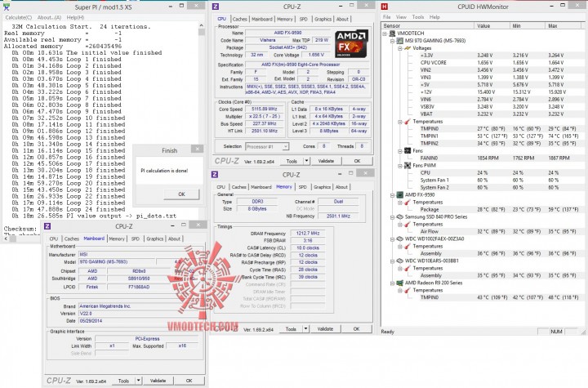Click the Value column header in HWMonitor

492,26
